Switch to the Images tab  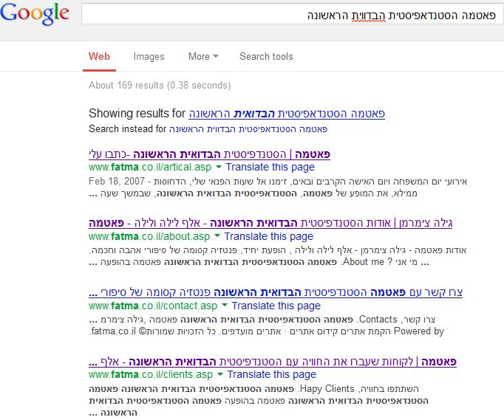(149, 56)
